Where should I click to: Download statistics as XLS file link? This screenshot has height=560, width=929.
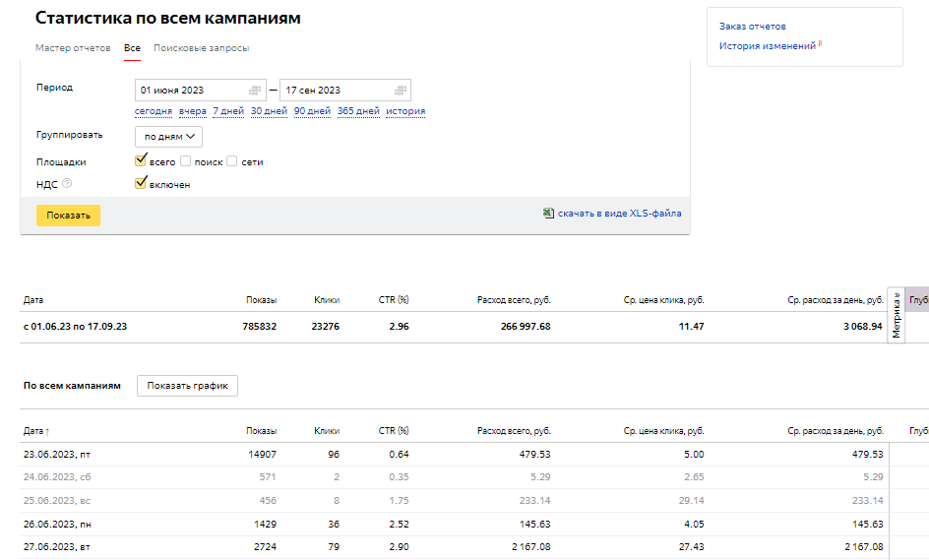pos(619,214)
